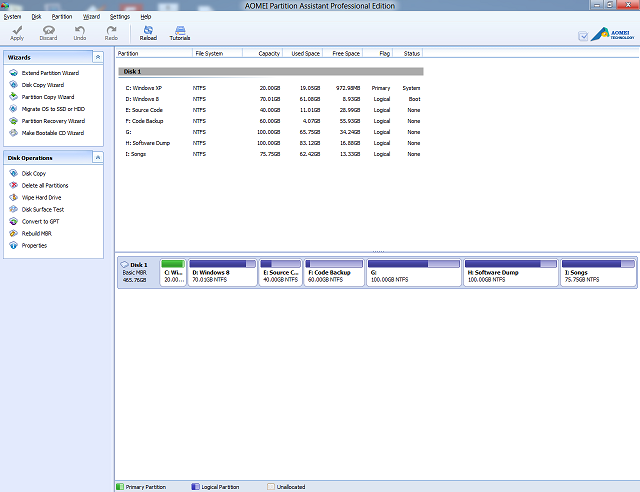Select the I: Songs partition row

tap(271, 154)
